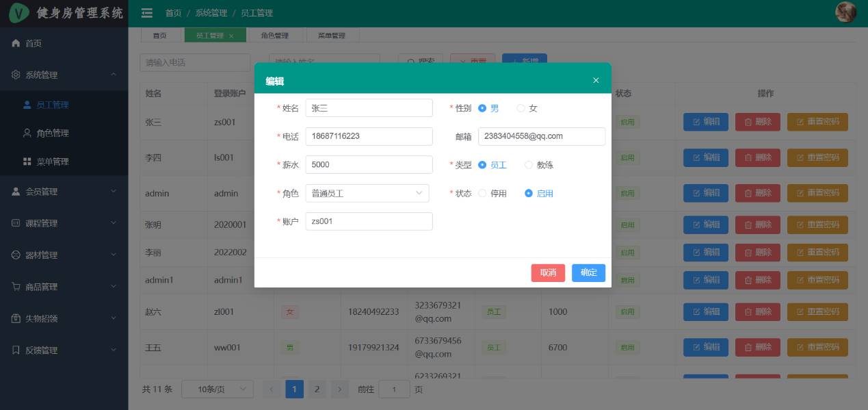The height and width of the screenshot is (410, 868).
Task: Click the equipment management icon
Action: coord(16,255)
